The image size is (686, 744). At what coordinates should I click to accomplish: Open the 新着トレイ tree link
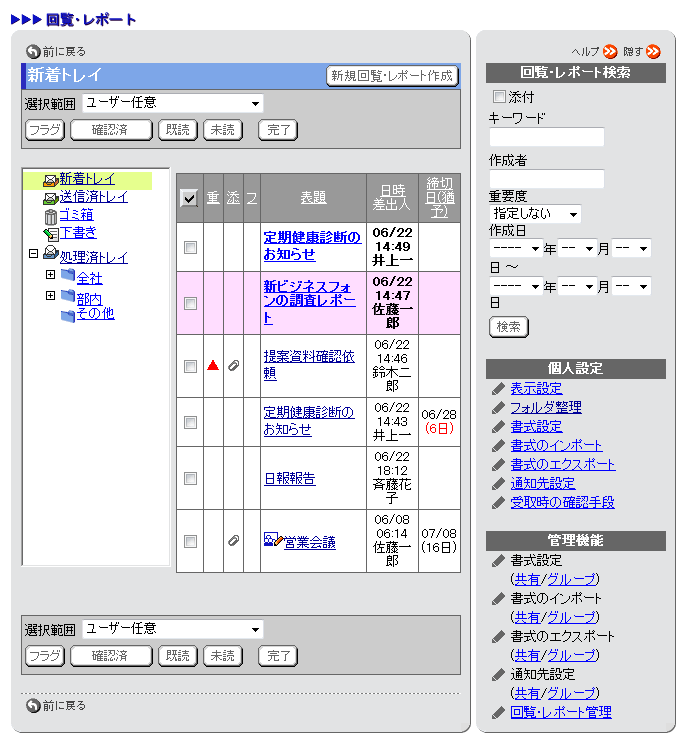(x=87, y=179)
